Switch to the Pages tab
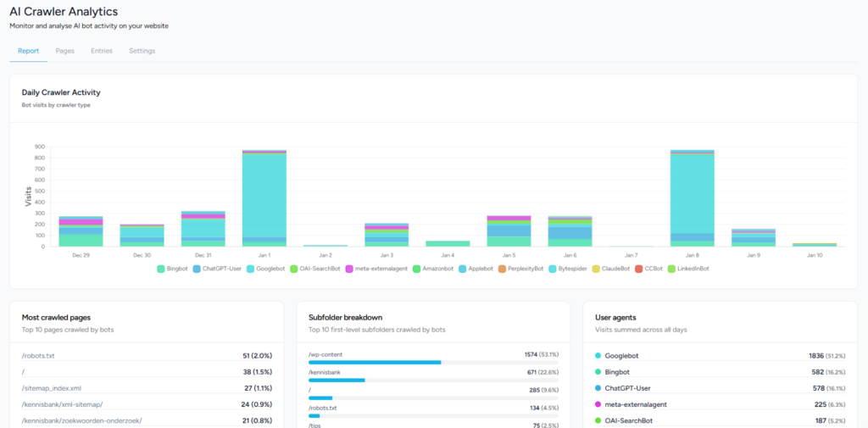 click(65, 51)
